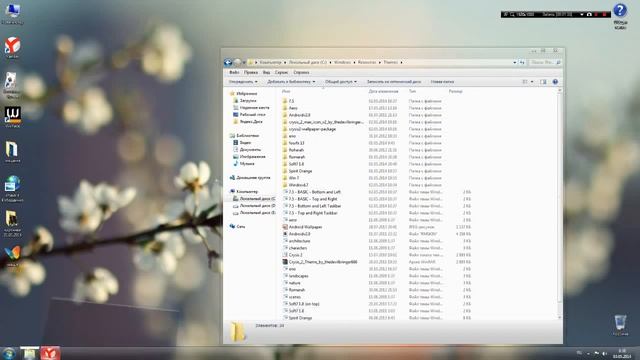Open the Справка menu
The image size is (640, 360).
(301, 72)
